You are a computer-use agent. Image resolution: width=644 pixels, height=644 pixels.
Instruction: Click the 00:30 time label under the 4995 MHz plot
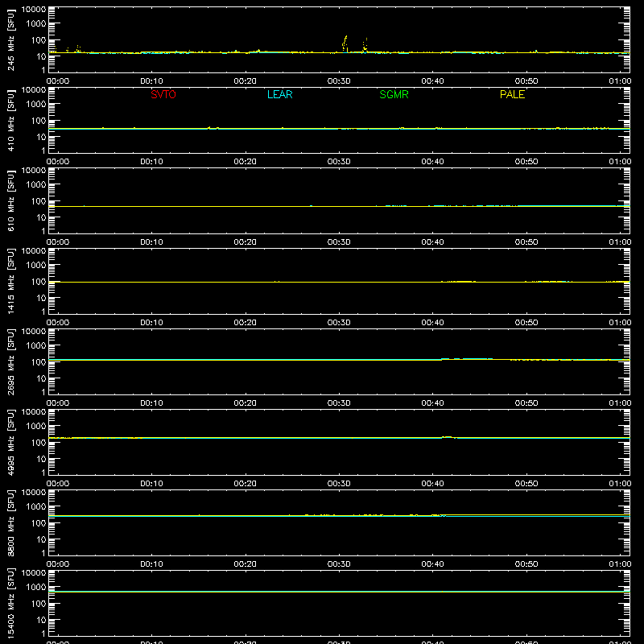tap(339, 484)
